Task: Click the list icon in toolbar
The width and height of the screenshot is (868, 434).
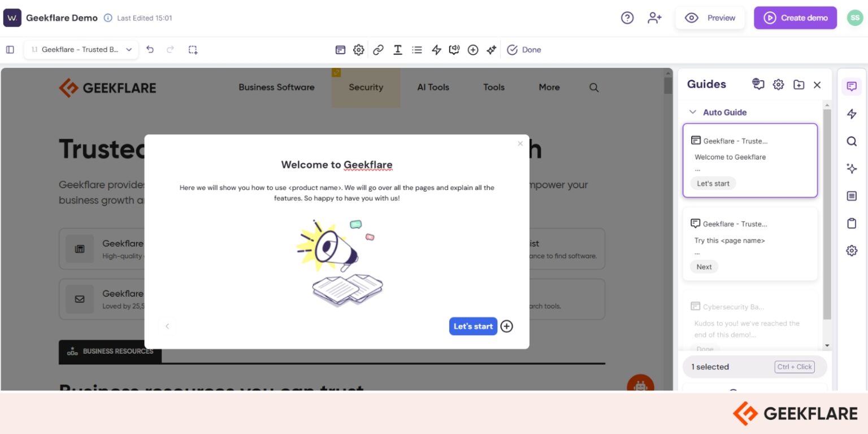Action: point(417,50)
